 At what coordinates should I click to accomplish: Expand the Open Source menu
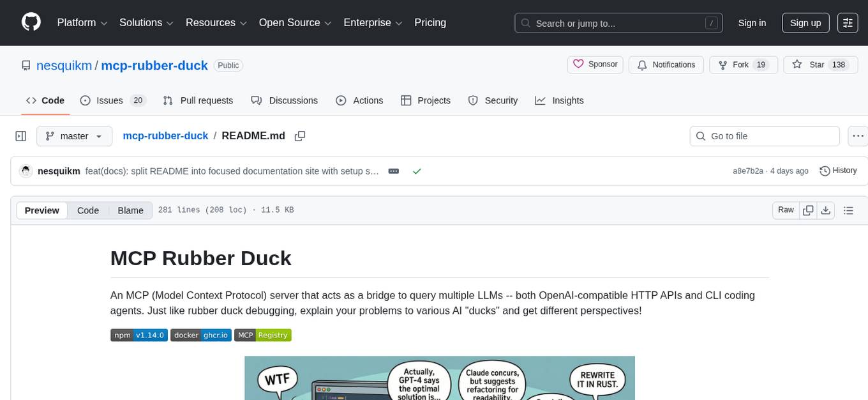pos(294,22)
